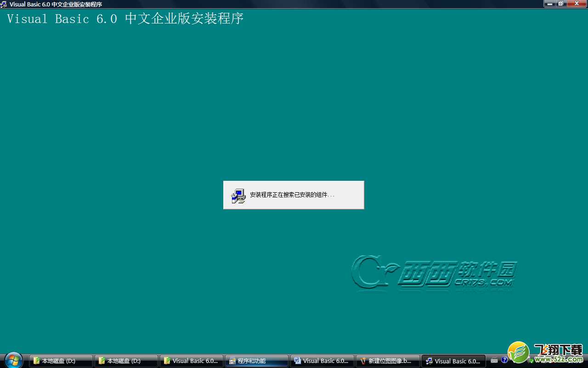Click the 安装程序正在搜索已安装的组件 message text
Screen dimensions: 588x368
point(292,195)
